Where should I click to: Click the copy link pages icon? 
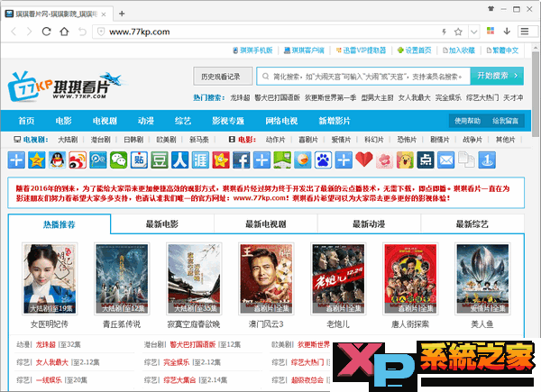pyautogui.click(x=466, y=160)
